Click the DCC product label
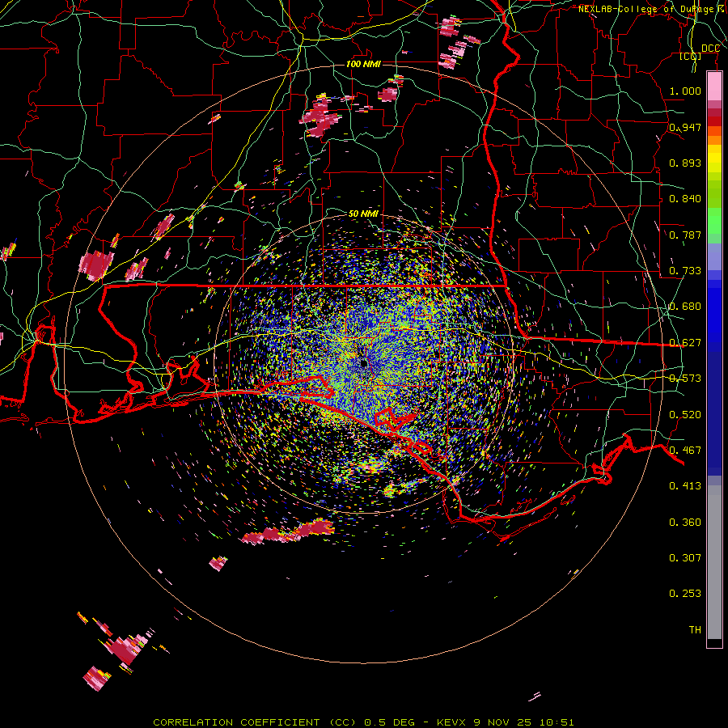 point(710,49)
